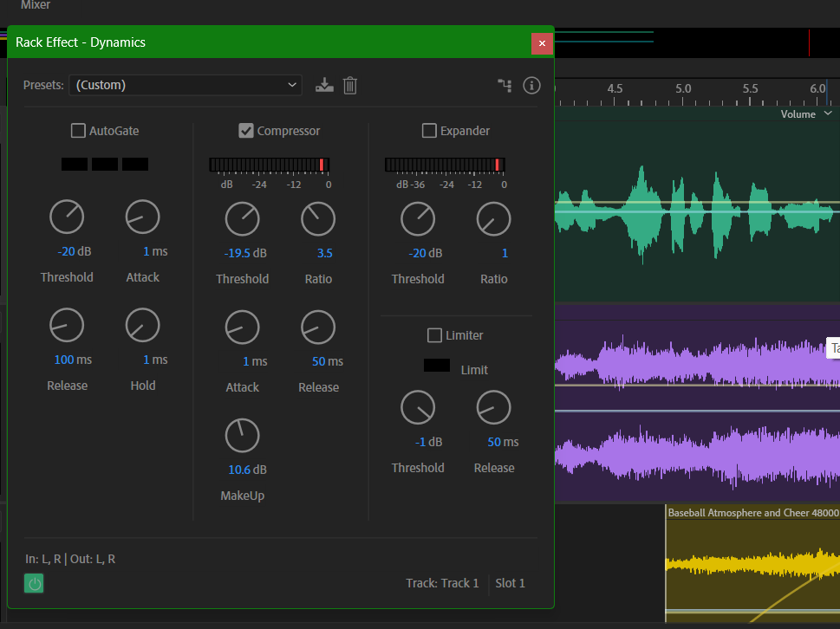Delete the selected preset with trash icon
This screenshot has width=840, height=629.
coord(350,85)
